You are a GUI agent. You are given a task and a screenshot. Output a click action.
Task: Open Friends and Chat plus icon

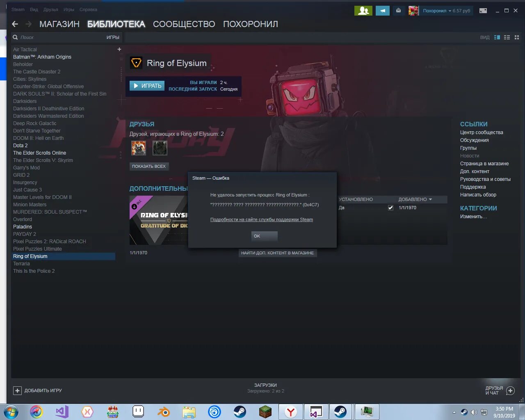click(510, 390)
